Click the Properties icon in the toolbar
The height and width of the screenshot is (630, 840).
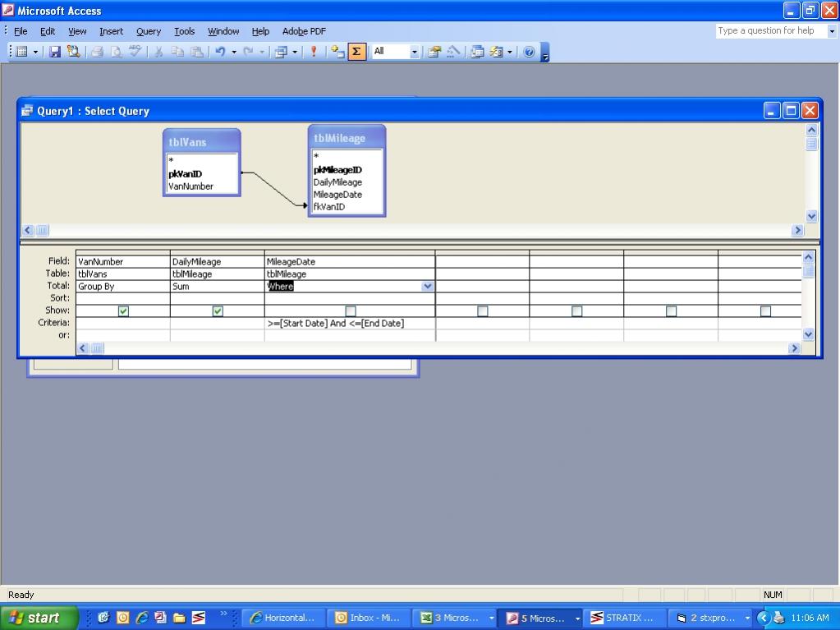434,52
